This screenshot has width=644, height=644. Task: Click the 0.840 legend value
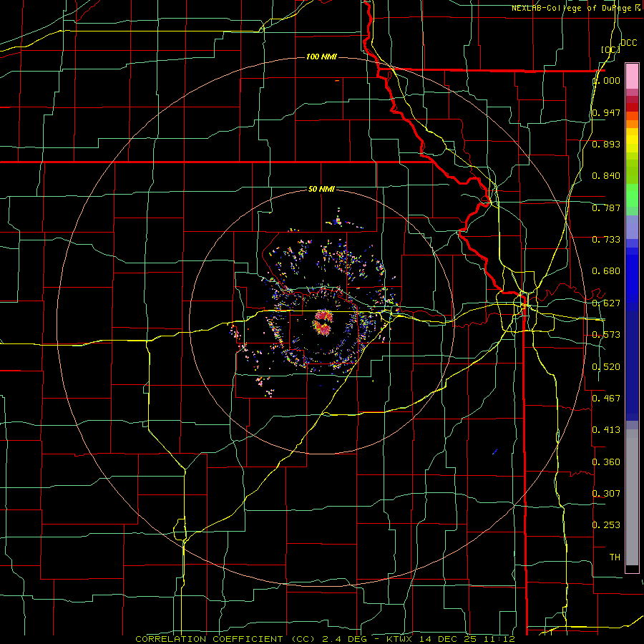coord(606,176)
